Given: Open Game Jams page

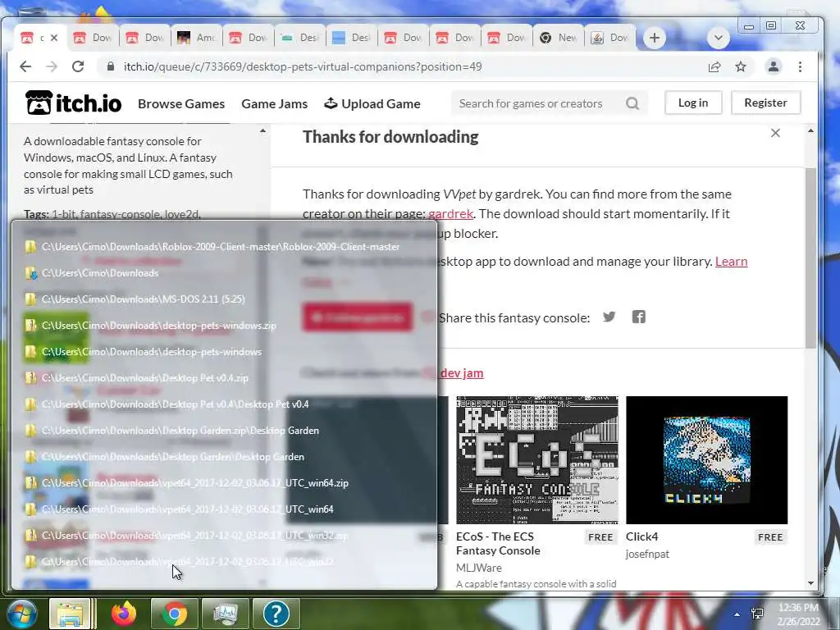Looking at the screenshot, I should click(x=274, y=103).
